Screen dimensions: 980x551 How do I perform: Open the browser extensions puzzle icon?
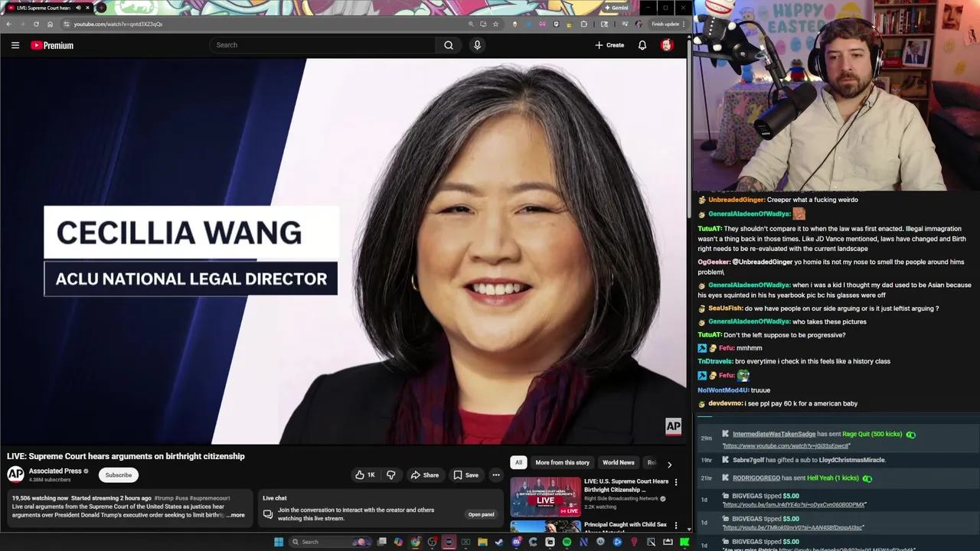pos(584,24)
